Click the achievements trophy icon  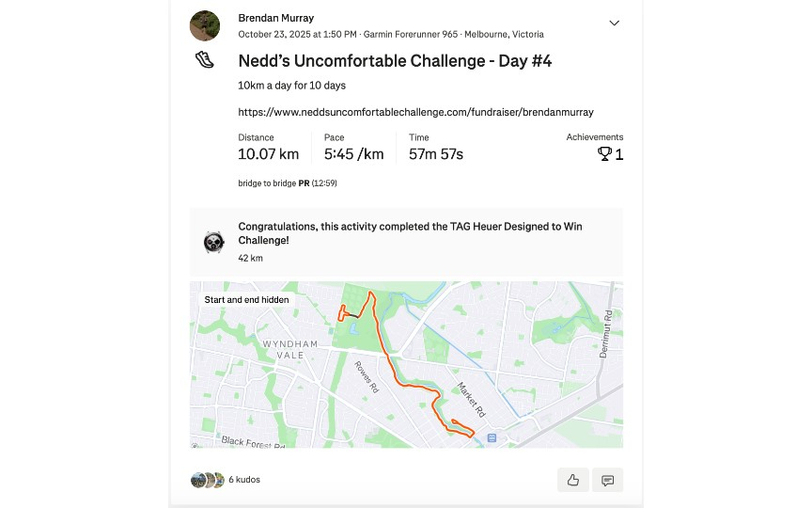coord(604,154)
